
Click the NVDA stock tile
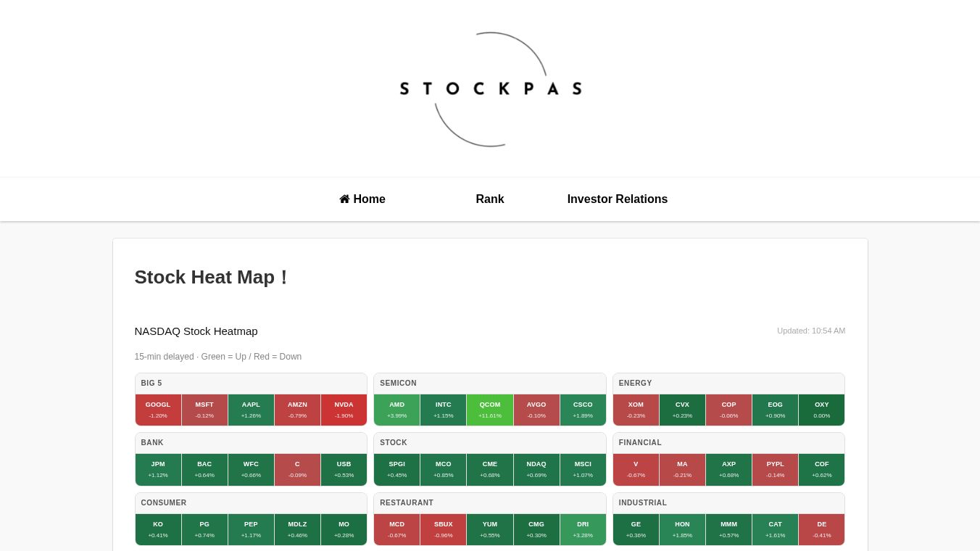click(x=344, y=410)
